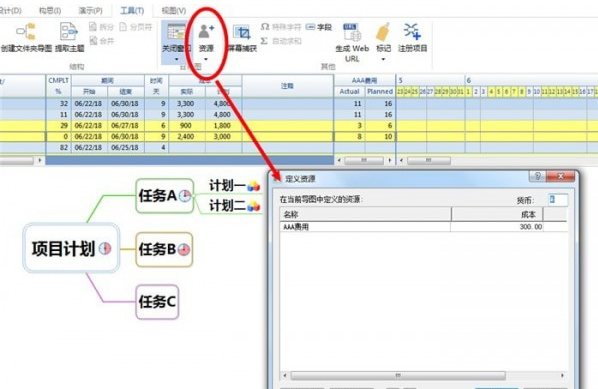The image size is (598, 389).
Task: Click progress pie icon on 任务A
Action: (x=185, y=196)
